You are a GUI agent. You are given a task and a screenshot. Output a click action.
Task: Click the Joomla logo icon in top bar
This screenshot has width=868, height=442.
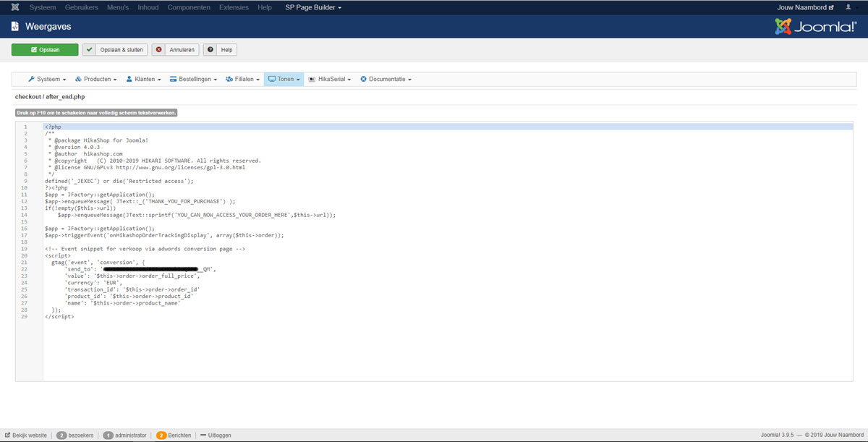[x=15, y=7]
